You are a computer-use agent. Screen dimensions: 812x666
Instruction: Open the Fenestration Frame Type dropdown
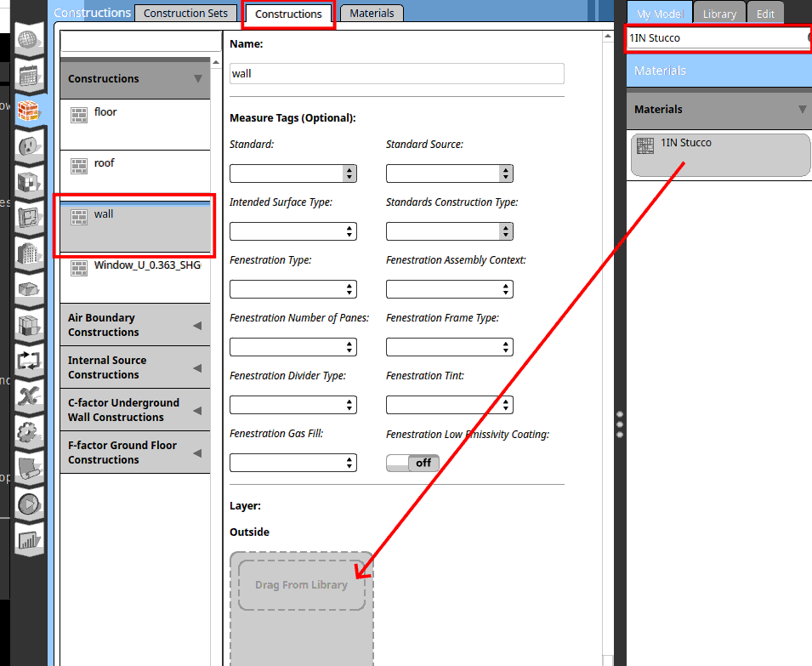[x=449, y=347]
